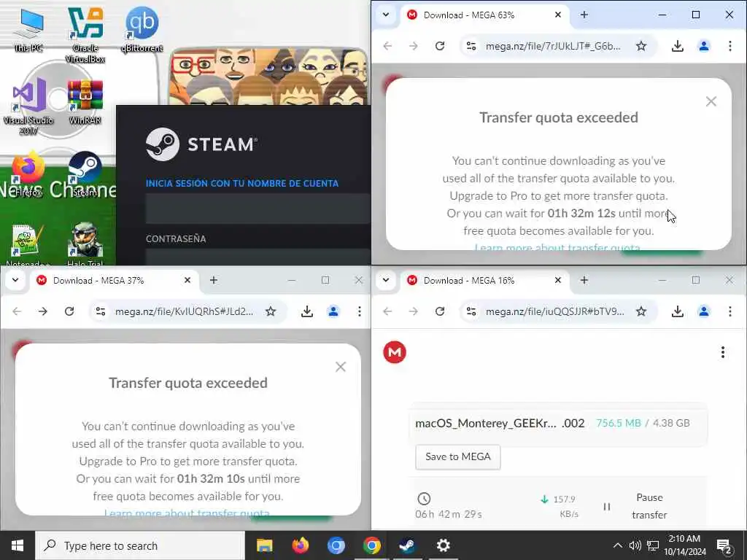Viewport: 747px width, 560px height.
Task: Open transfer quota link in MEGA 37% window
Action: click(x=187, y=513)
